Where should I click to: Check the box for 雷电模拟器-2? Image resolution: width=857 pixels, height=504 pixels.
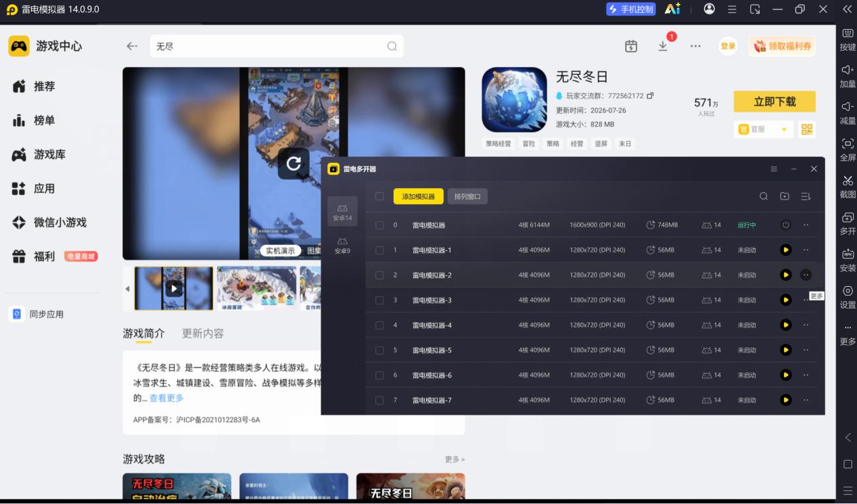point(379,275)
